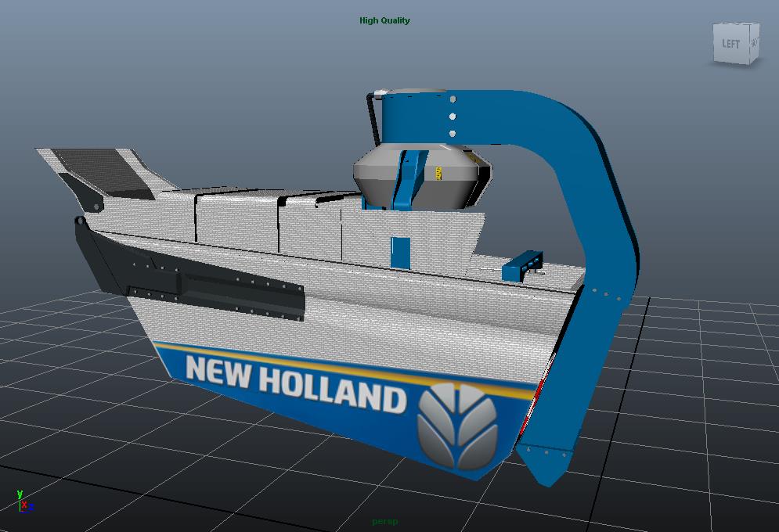Click the persp camera name label

tap(385, 522)
